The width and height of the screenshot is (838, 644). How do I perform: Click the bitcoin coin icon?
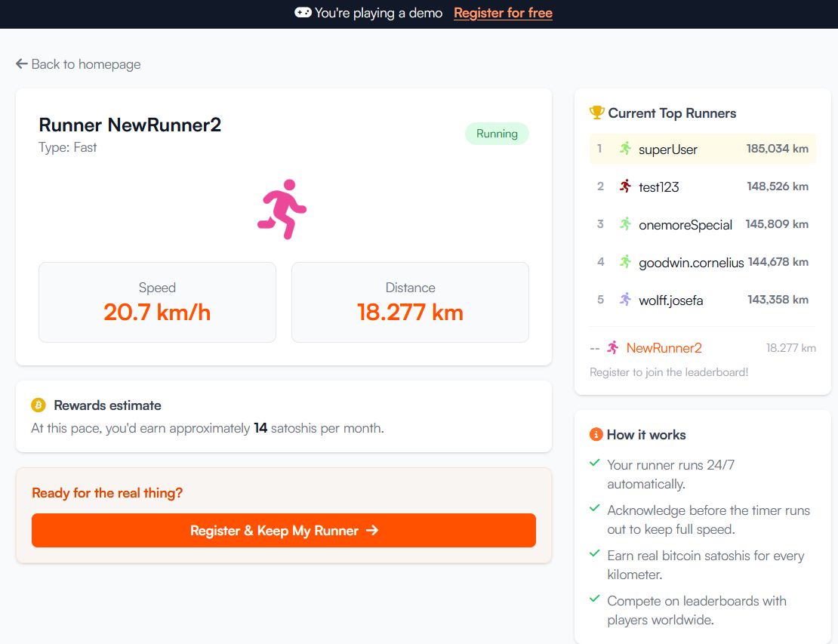pyautogui.click(x=39, y=405)
